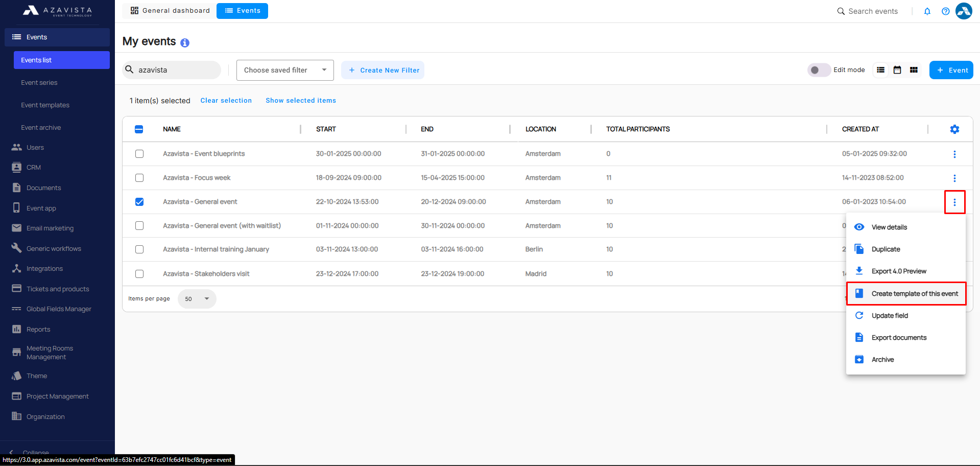980x466 pixels.
Task: Sort by the START column header
Action: coord(326,129)
